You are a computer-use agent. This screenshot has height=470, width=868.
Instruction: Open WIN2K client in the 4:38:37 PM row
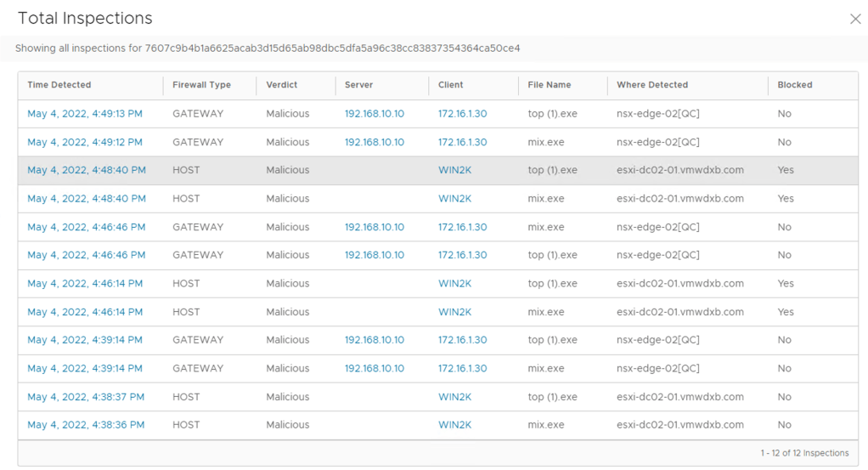(x=454, y=397)
